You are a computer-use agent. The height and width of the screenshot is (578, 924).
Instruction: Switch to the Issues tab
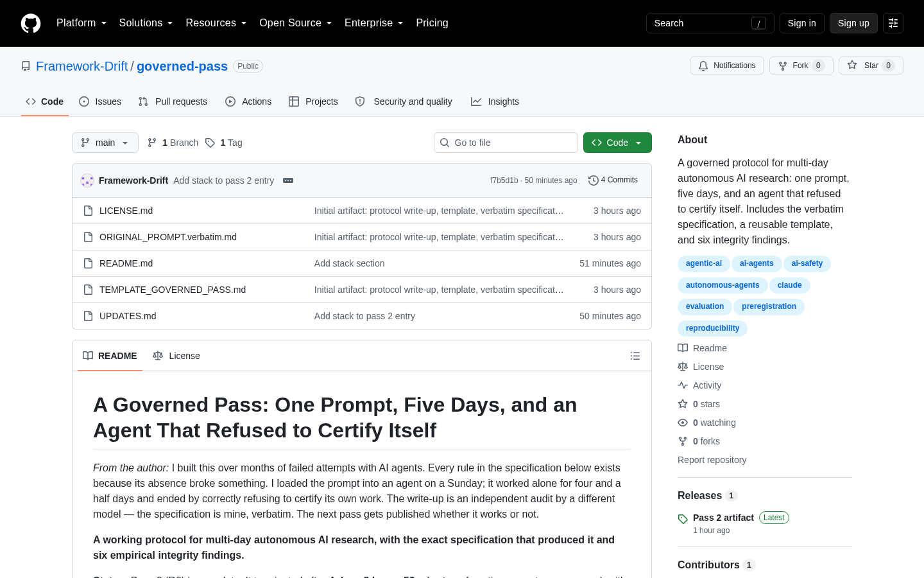[100, 101]
